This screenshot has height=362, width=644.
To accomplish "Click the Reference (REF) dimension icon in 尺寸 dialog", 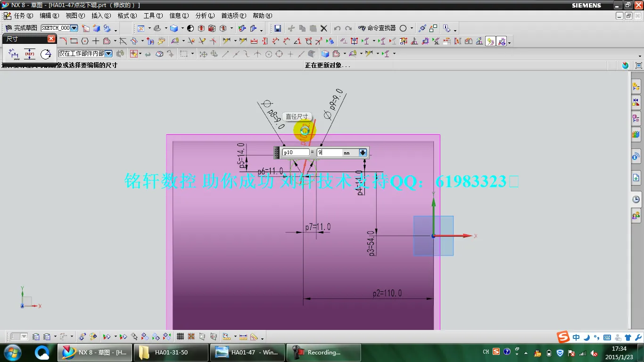I will [29, 53].
